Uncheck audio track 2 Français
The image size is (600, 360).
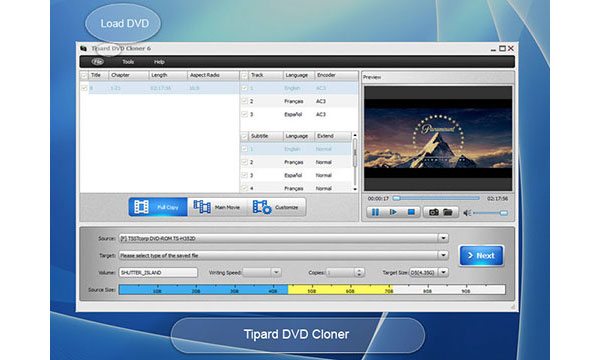[x=244, y=101]
